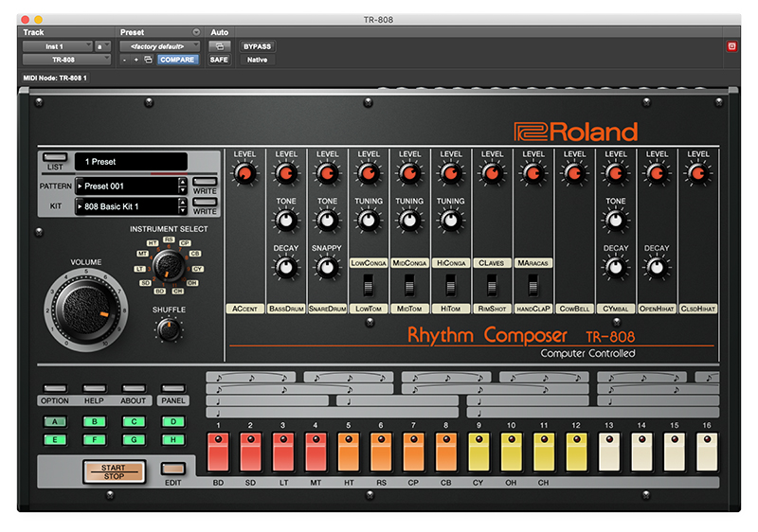Open the HELP menu

click(x=94, y=388)
